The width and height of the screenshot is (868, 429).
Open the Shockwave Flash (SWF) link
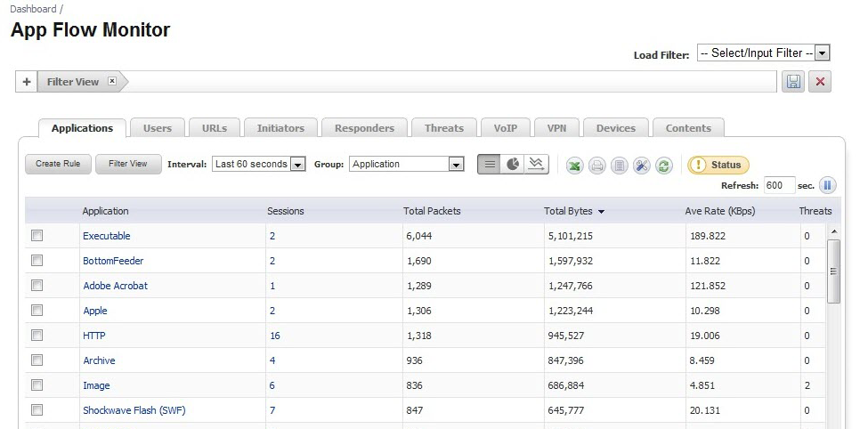pos(134,410)
